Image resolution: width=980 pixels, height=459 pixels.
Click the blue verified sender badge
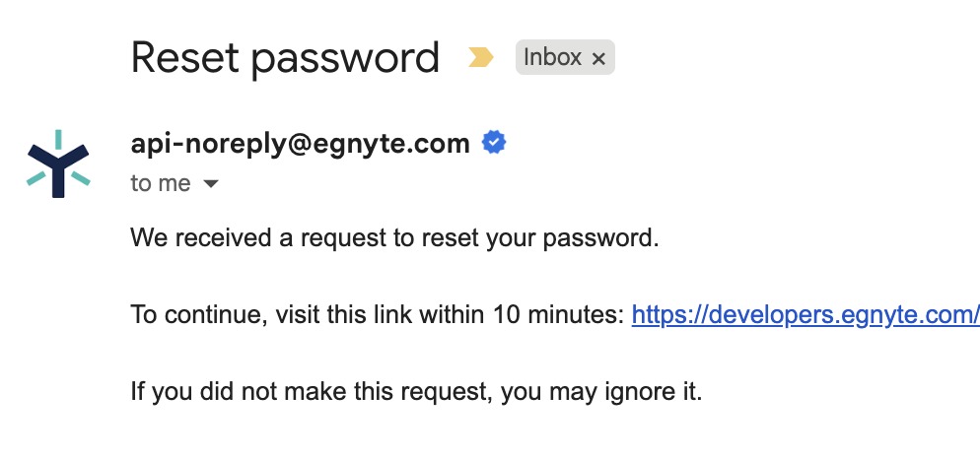click(493, 144)
